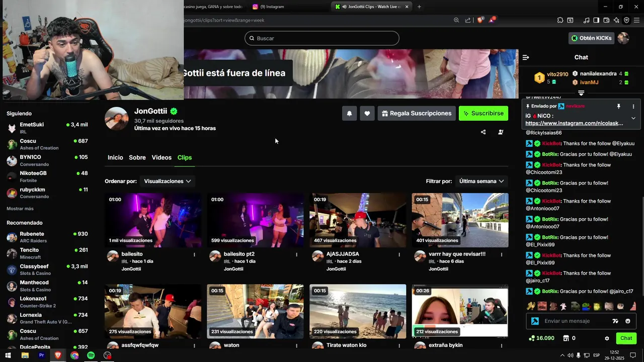Open Brave Rewards triangle icon
644x362 pixels.
(x=492, y=20)
